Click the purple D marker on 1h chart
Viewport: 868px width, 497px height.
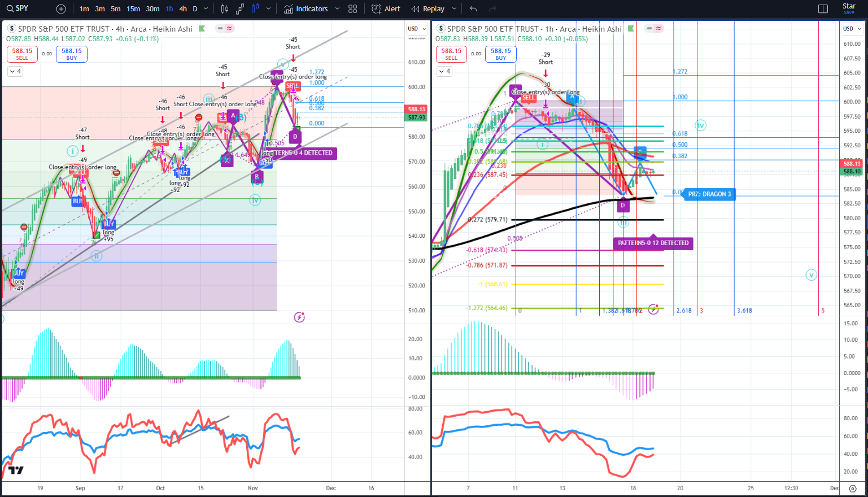pyautogui.click(x=623, y=206)
